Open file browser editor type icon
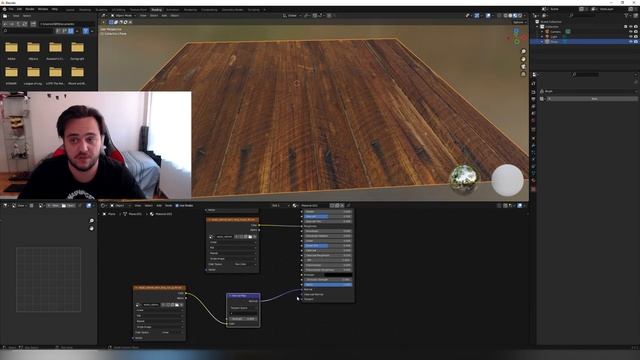640x360 pixels. pyautogui.click(x=5, y=16)
